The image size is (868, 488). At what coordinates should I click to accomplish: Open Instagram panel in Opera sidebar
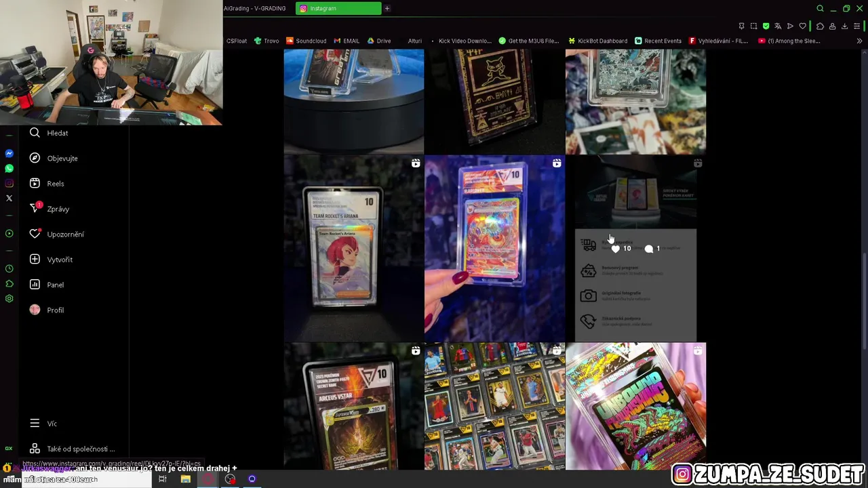[x=9, y=184]
